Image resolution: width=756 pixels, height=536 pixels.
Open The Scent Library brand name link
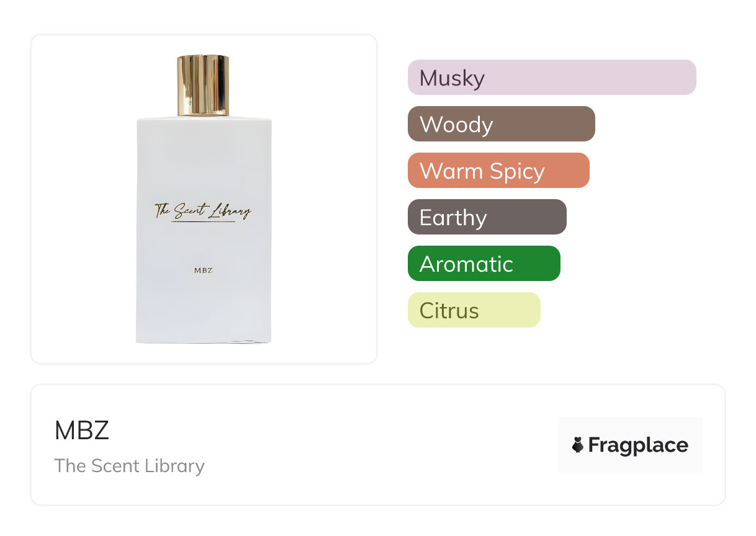pyautogui.click(x=130, y=466)
